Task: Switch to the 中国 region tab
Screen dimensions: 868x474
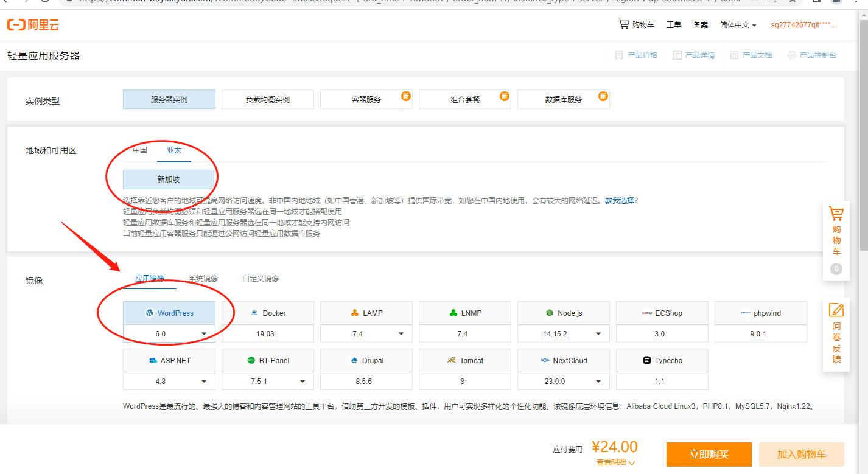Action: pyautogui.click(x=141, y=150)
